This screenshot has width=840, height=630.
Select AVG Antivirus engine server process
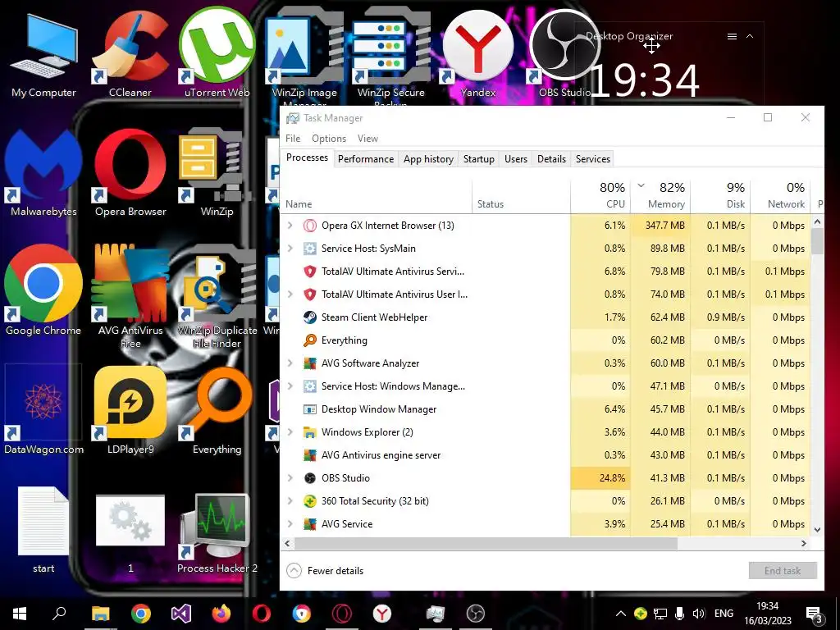(546, 454)
